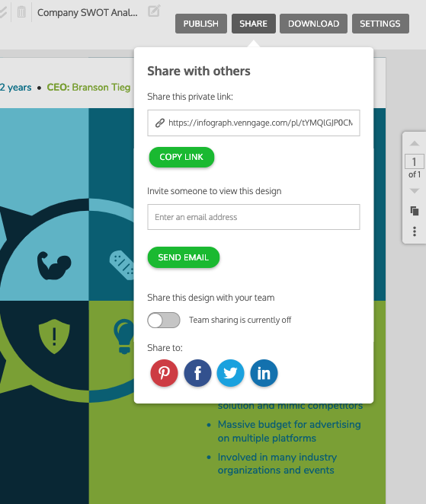This screenshot has width=426, height=504.
Task: Click the flexed arm strengths icon
Action: coord(54,265)
